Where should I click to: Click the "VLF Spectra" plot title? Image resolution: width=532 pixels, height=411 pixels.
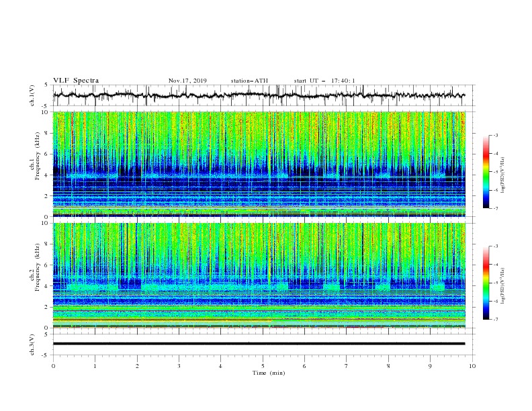tap(76, 81)
